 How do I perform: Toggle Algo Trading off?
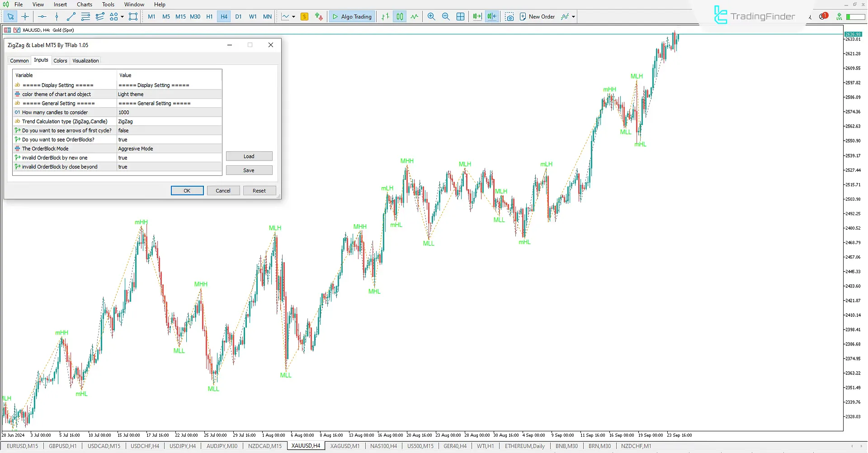[x=352, y=16]
